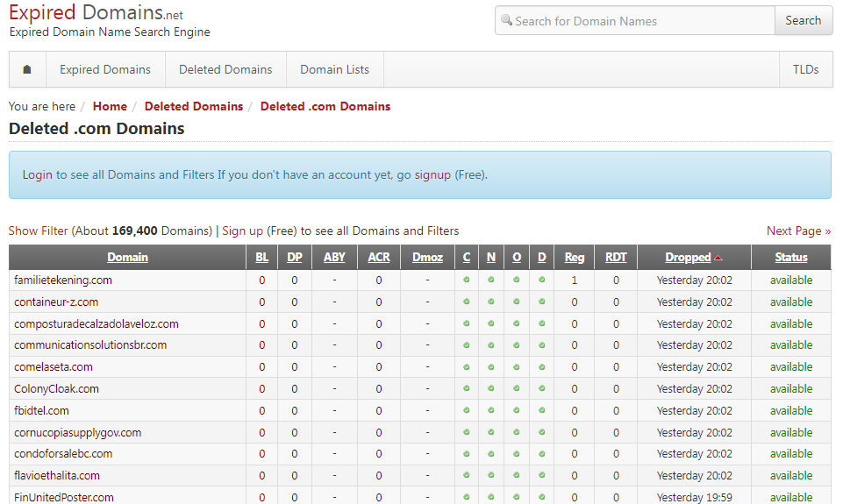Click available status for comelaseta.com

click(791, 367)
